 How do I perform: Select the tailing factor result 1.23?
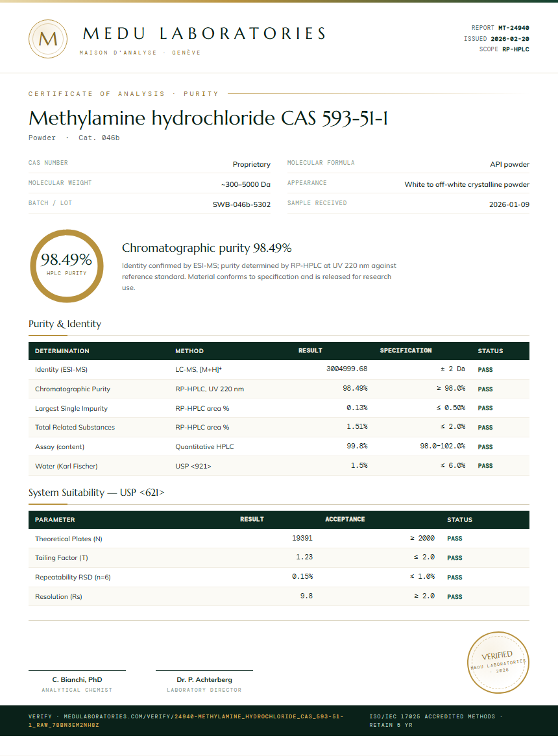tap(304, 557)
